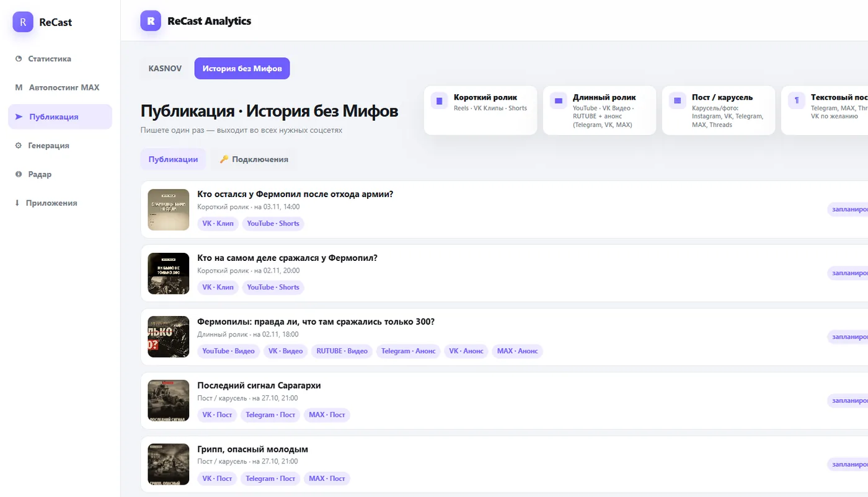Open post titled Грипп, опасный молодым
The width and height of the screenshot is (868, 497).
click(x=252, y=449)
